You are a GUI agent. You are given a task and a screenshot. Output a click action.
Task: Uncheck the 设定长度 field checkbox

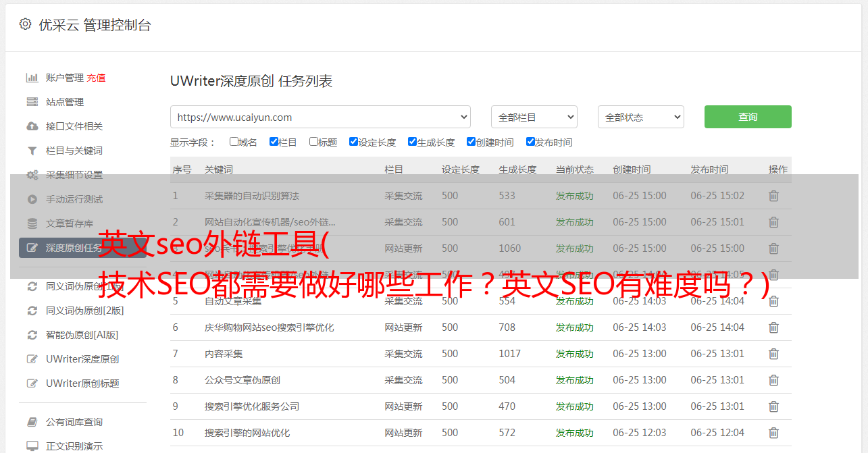(x=353, y=142)
